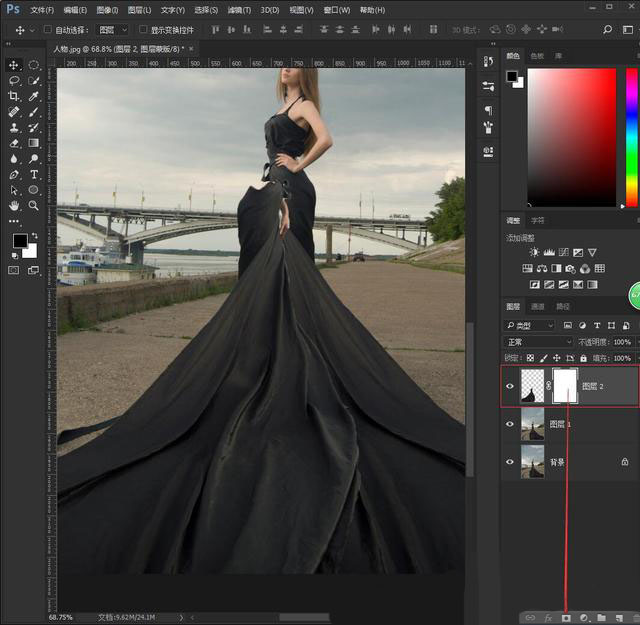This screenshot has width=640, height=625.
Task: Select the Dodge tool
Action: pyautogui.click(x=33, y=158)
